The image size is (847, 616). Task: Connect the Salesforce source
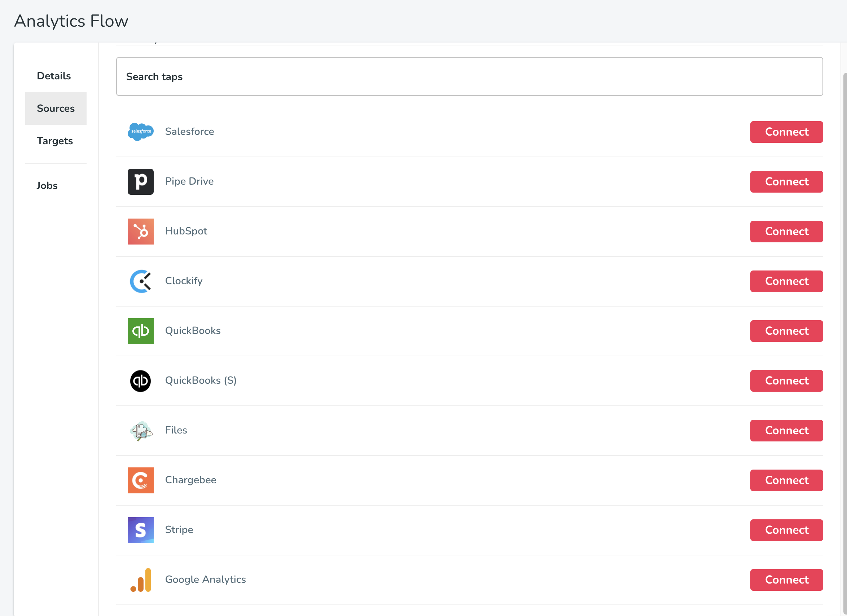786,132
